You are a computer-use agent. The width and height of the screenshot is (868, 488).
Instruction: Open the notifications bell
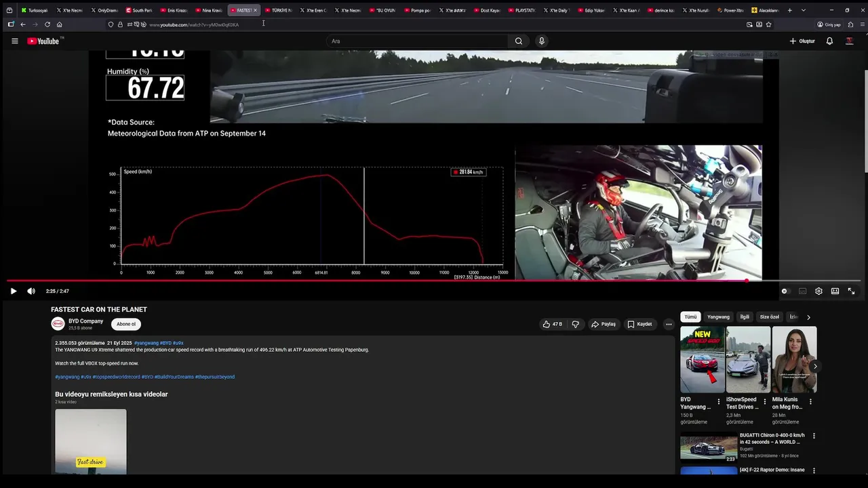(829, 41)
